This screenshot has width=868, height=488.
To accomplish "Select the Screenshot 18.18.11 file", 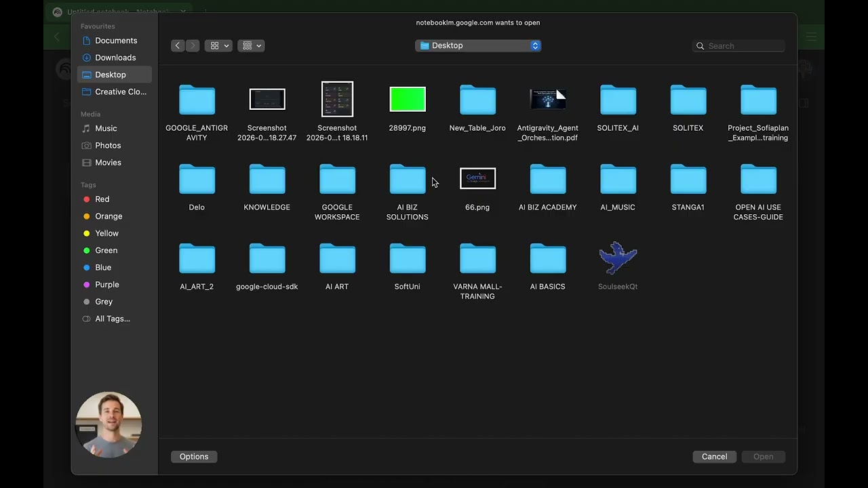I will [x=337, y=99].
